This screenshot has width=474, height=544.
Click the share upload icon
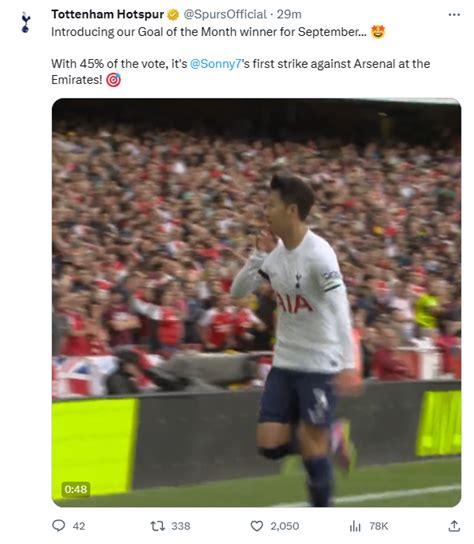(454, 526)
